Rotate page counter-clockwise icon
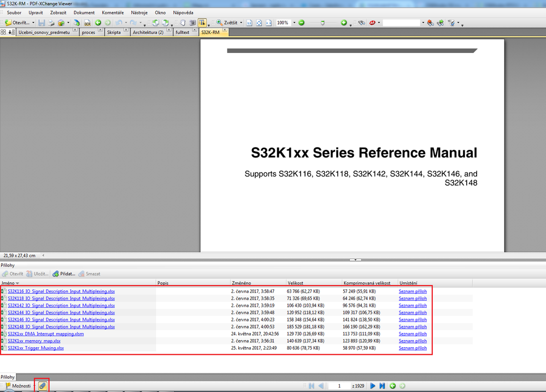This screenshot has width=546, height=392. [x=155, y=22]
